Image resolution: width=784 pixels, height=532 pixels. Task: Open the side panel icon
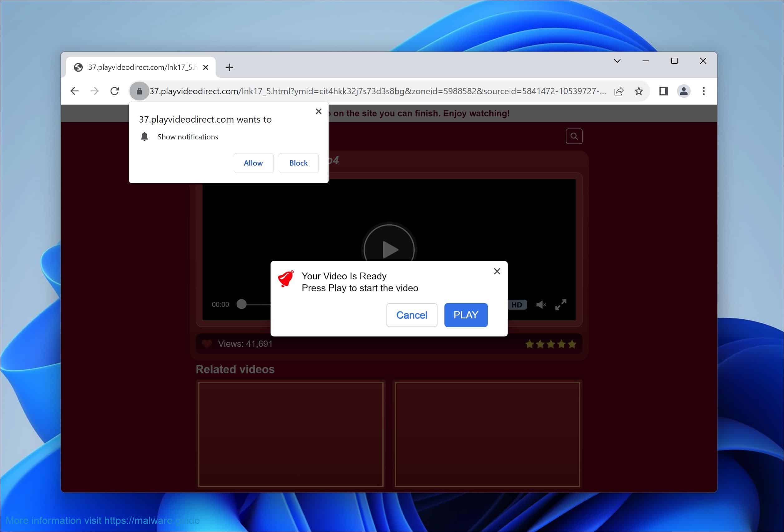pos(664,91)
